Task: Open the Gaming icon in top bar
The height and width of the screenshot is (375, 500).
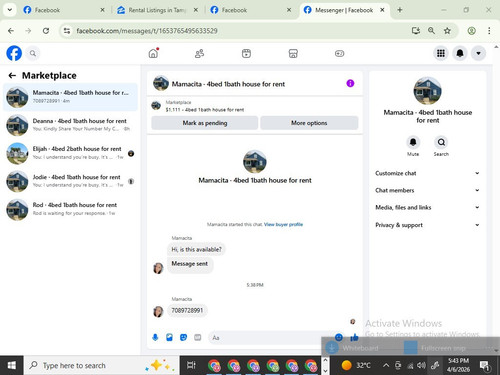Action: click(339, 53)
